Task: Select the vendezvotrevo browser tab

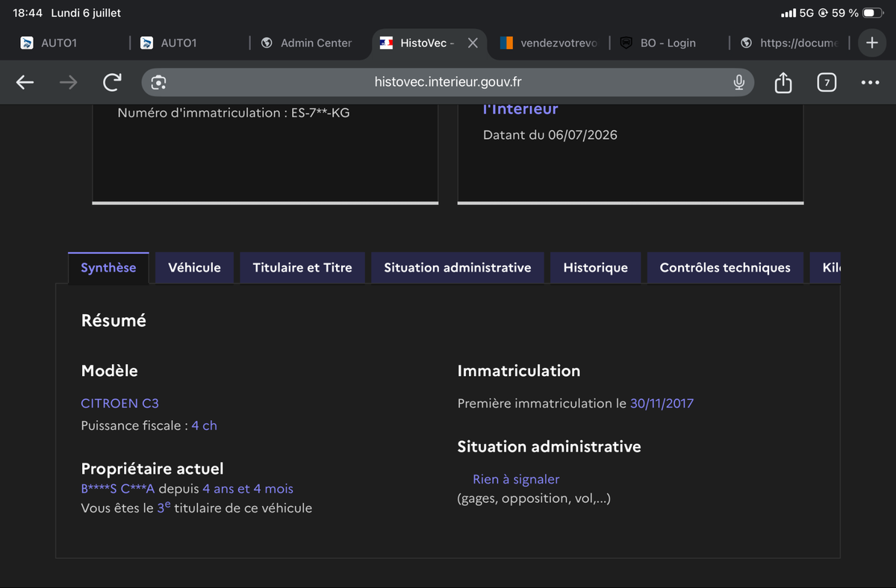Action: pyautogui.click(x=549, y=43)
